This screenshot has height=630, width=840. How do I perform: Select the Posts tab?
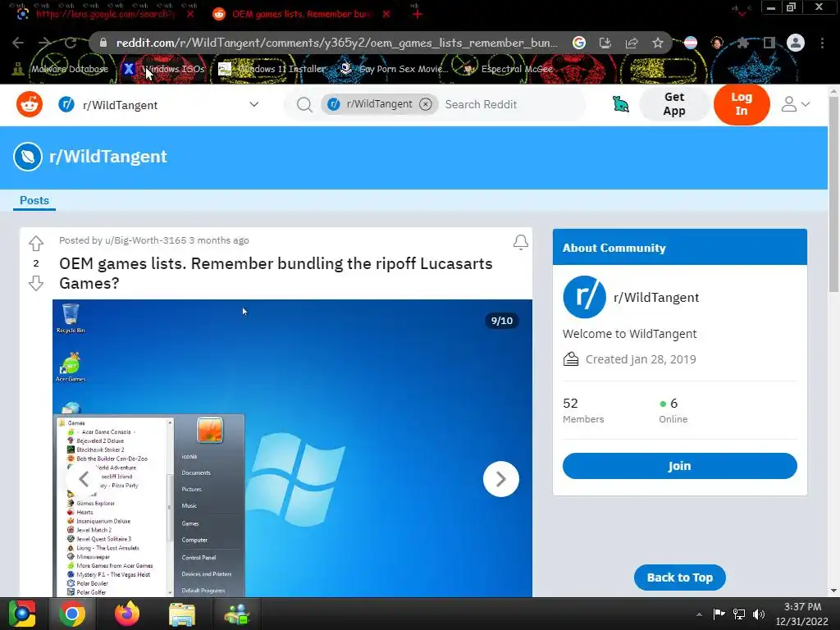[34, 200]
